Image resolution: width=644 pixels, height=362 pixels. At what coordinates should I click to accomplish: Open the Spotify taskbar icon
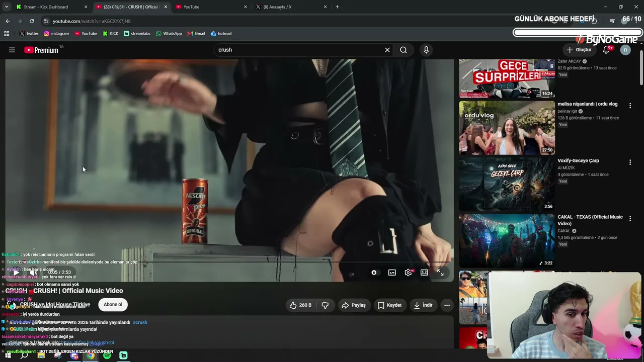tap(107, 355)
